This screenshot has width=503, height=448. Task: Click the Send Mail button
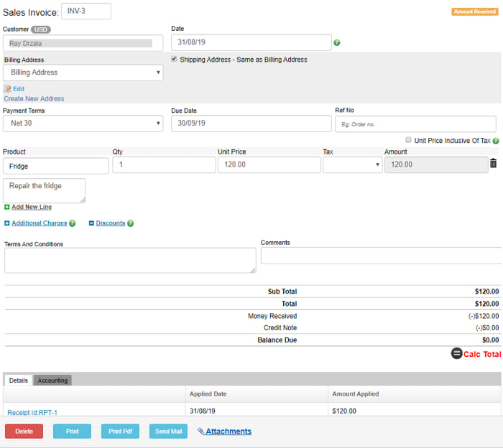(168, 431)
